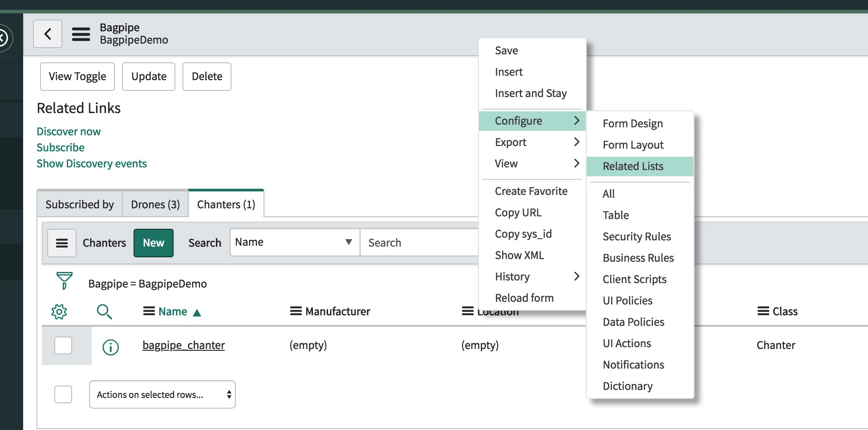The image size is (868, 430).
Task: Select Related Lists in Configure submenu
Action: (x=640, y=166)
